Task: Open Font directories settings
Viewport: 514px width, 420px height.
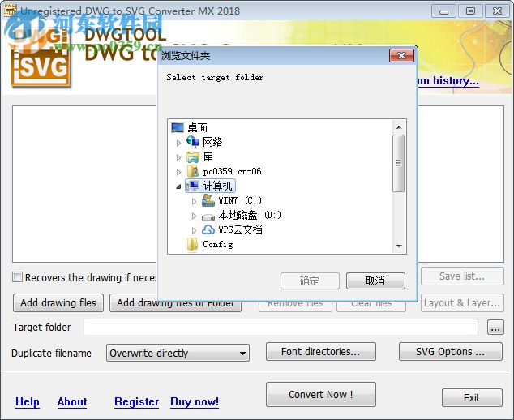Action: coord(320,351)
